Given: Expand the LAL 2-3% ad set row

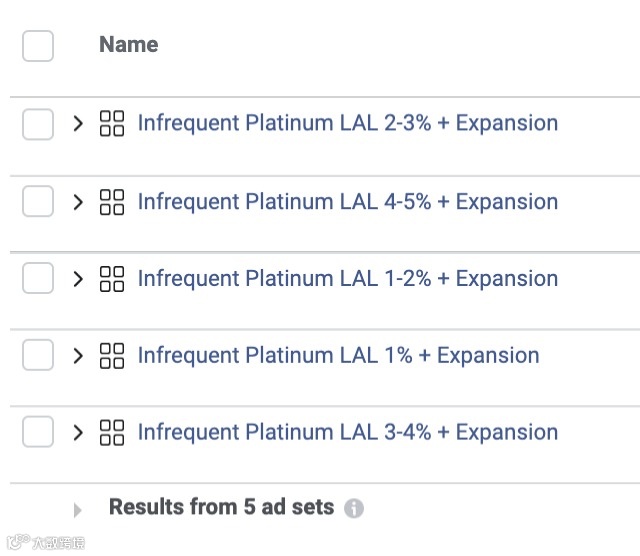Looking at the screenshot, I should 78,124.
